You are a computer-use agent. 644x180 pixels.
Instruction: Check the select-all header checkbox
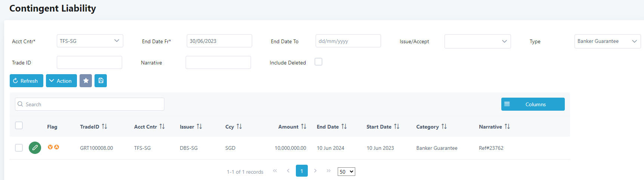(x=19, y=126)
